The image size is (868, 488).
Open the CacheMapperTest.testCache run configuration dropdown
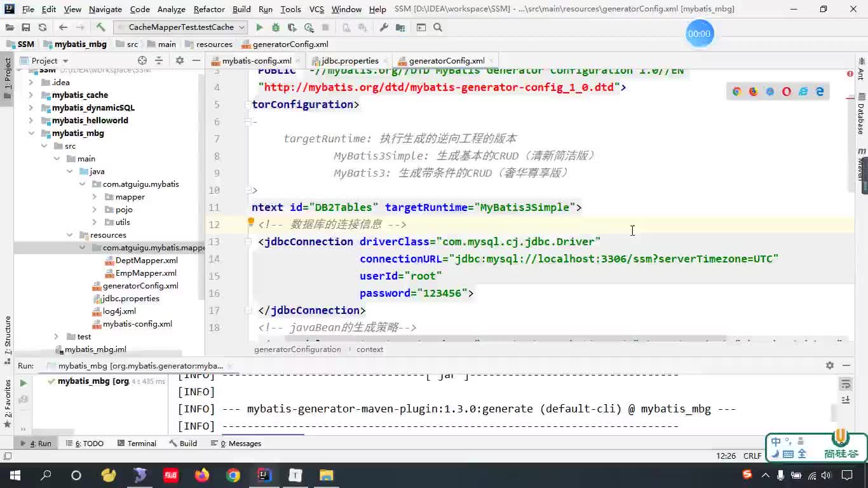pyautogui.click(x=181, y=27)
